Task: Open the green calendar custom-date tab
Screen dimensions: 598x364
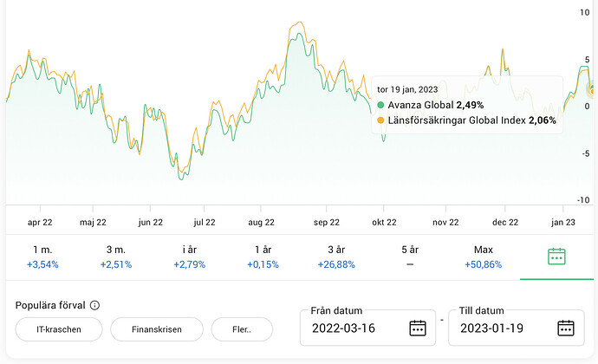Action: coord(556,257)
